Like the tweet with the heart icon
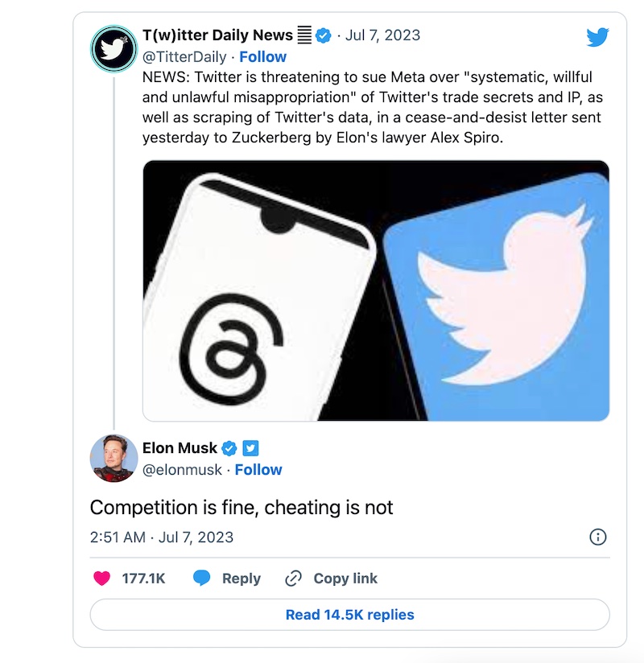 [x=101, y=579]
